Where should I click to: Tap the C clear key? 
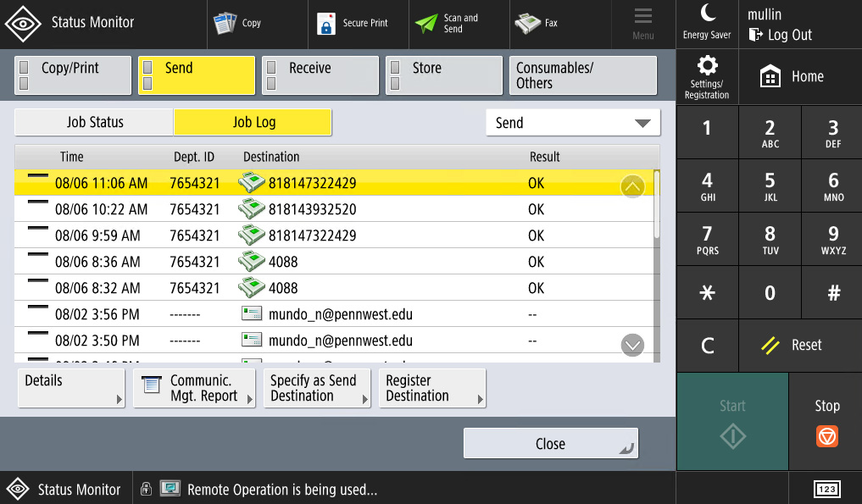(708, 345)
